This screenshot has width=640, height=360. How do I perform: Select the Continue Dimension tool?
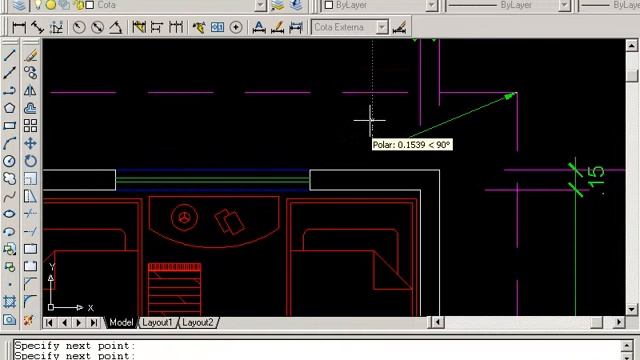(x=176, y=27)
